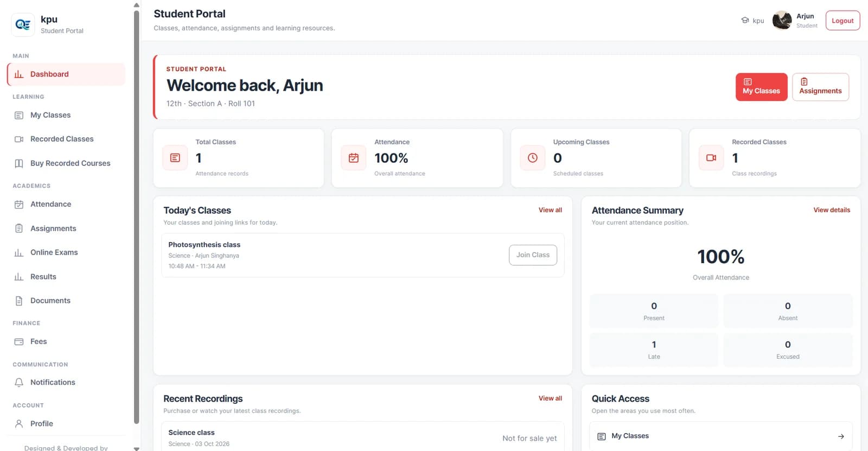Open My Classes arrow in Quick Access
Screen dimensions: 868x451
(841, 436)
